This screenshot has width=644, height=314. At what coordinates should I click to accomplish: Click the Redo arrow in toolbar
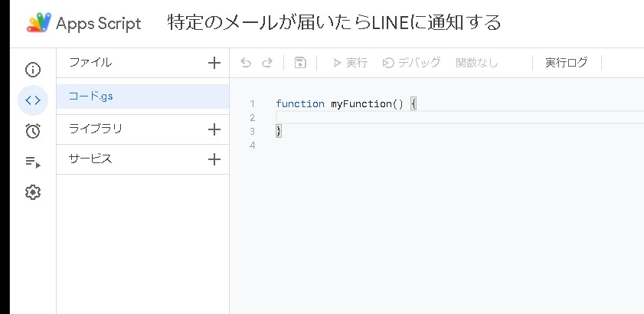[267, 63]
